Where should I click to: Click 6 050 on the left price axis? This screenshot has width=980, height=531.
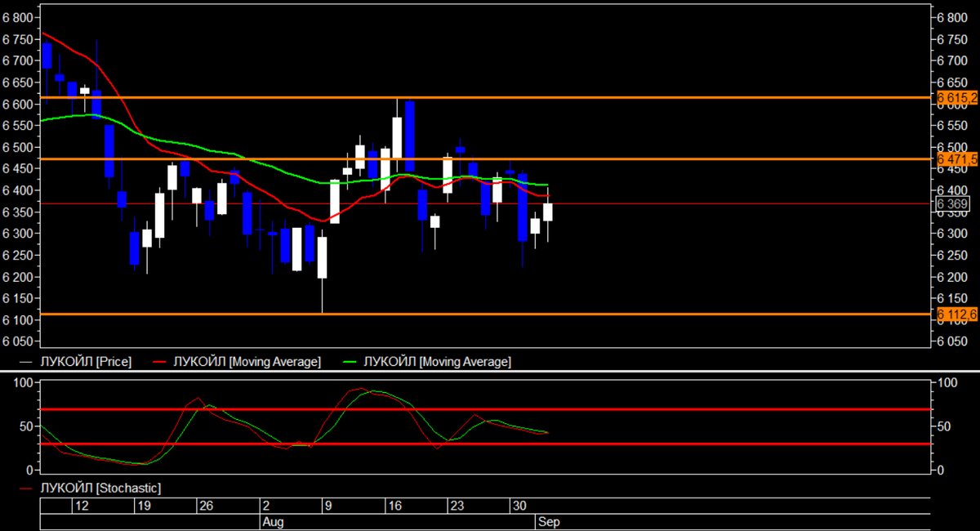[x=18, y=341]
